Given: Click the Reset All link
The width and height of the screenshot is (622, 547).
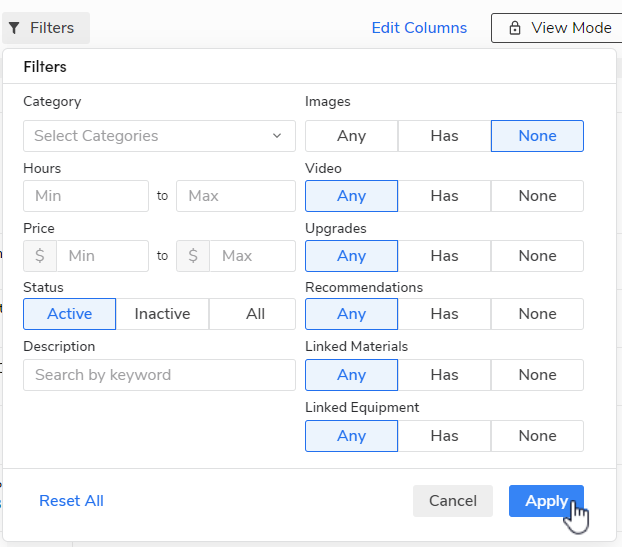Looking at the screenshot, I should click(71, 501).
